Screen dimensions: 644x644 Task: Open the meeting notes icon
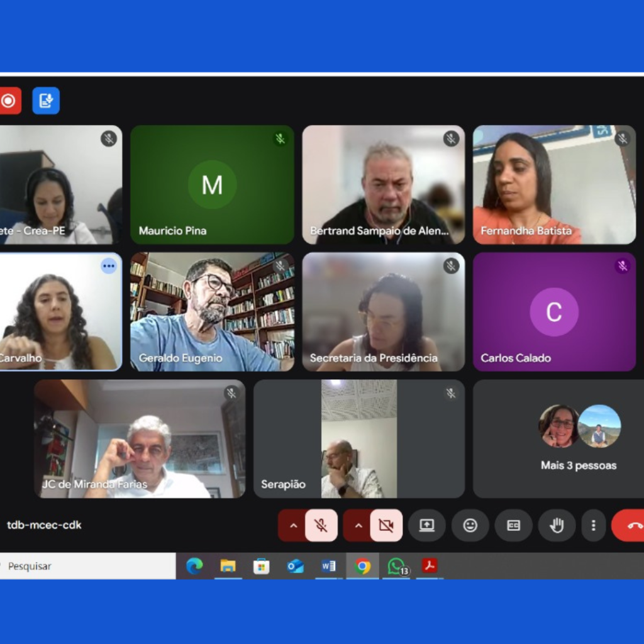click(46, 101)
